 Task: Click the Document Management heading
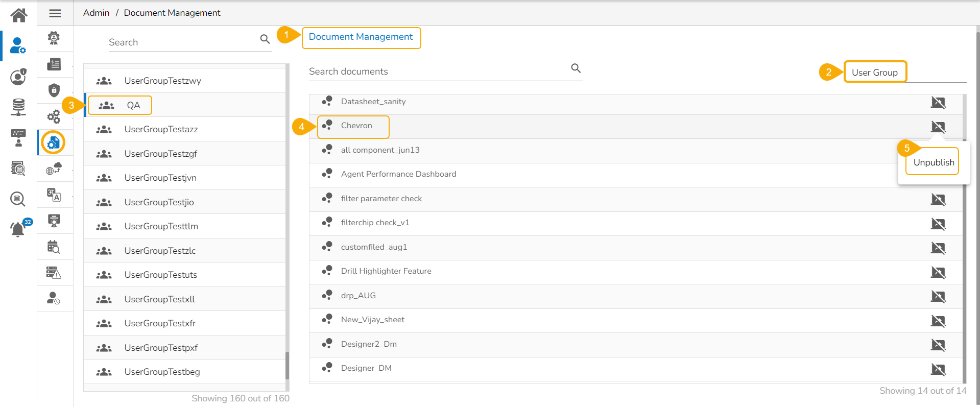[x=361, y=37]
